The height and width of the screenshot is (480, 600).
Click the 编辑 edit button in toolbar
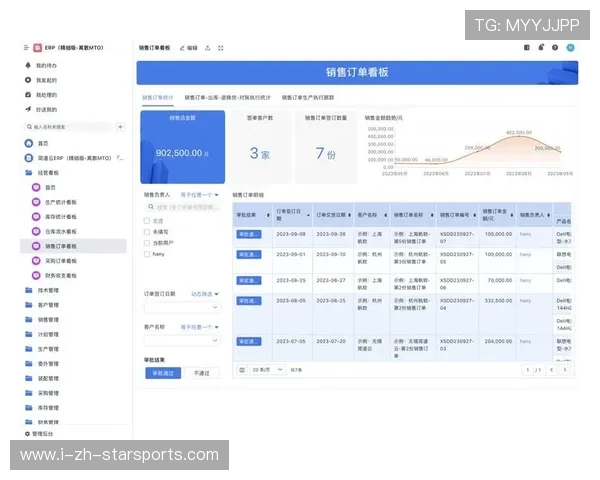(x=189, y=48)
